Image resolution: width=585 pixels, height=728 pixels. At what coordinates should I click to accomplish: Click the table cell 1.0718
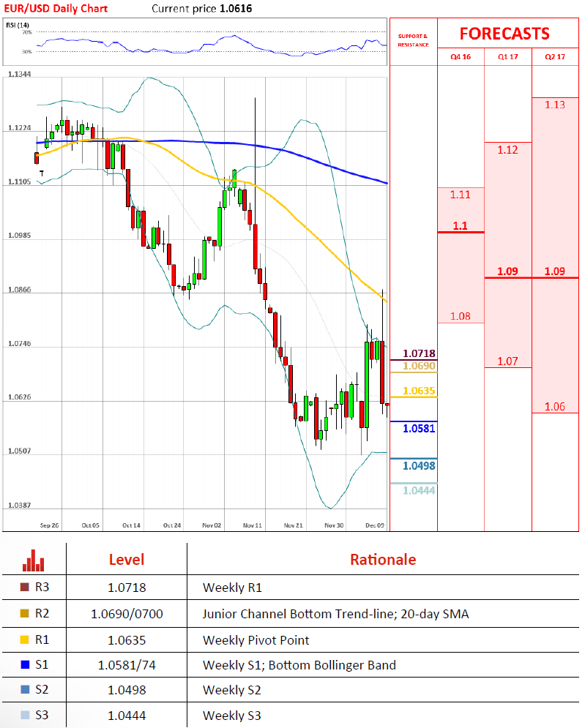[127, 588]
